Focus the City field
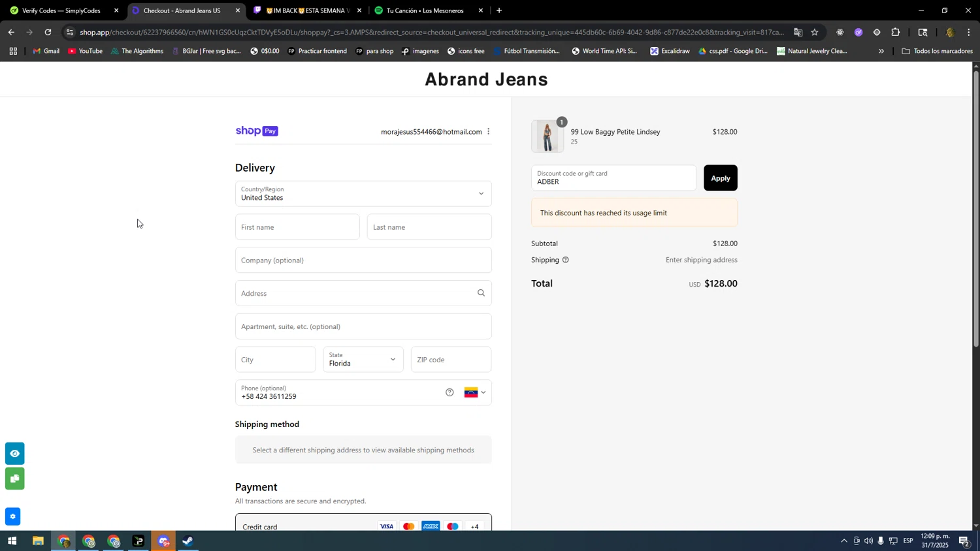This screenshot has width=980, height=551. coord(275,360)
